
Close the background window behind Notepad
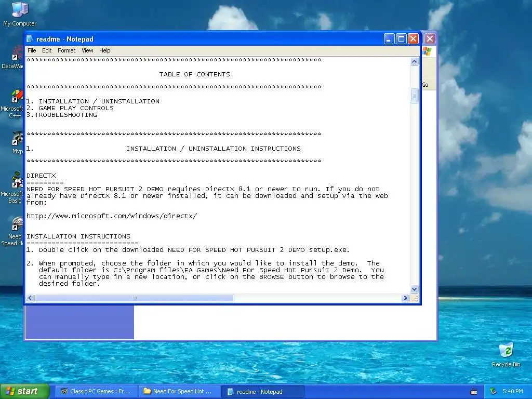[430, 38]
